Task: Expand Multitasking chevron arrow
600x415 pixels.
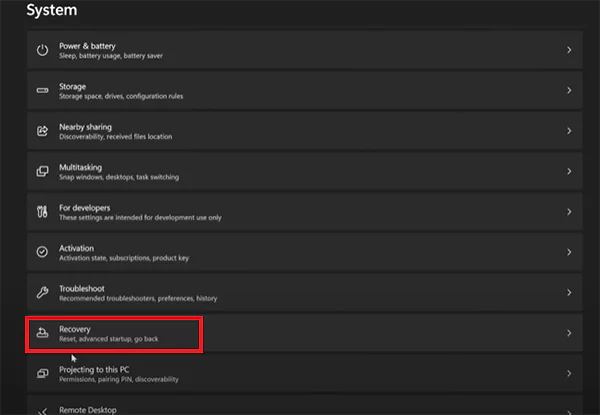Action: pos(569,171)
